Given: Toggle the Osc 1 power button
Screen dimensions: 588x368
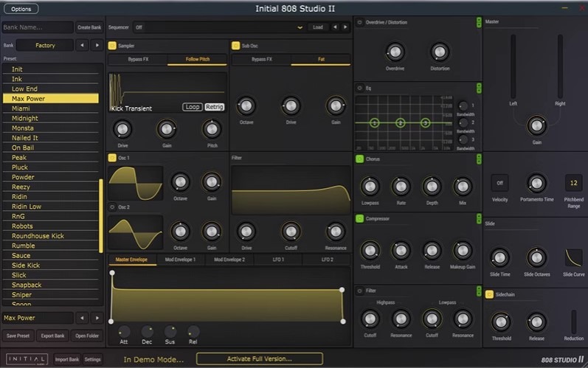Looking at the screenshot, I should tap(112, 158).
